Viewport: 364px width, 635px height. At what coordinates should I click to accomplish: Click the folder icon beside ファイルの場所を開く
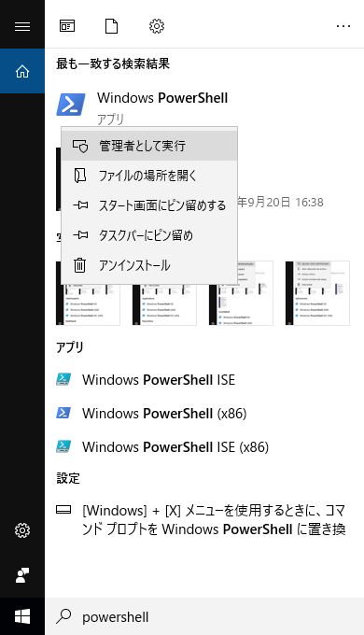coord(79,176)
